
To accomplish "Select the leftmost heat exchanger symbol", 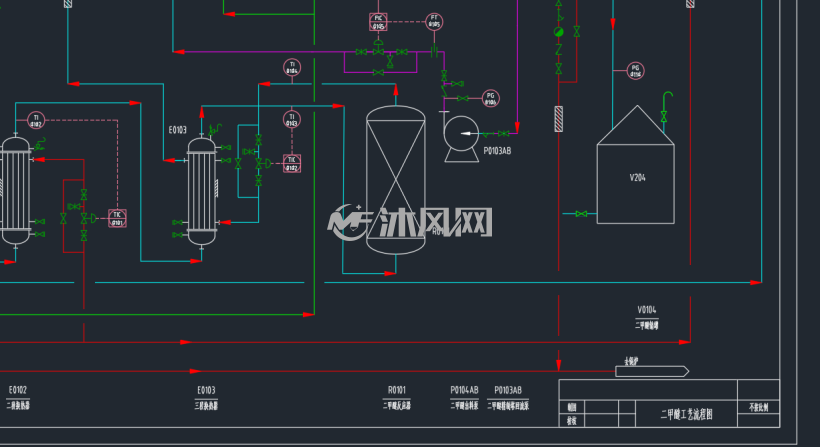I will pyautogui.click(x=16, y=191).
